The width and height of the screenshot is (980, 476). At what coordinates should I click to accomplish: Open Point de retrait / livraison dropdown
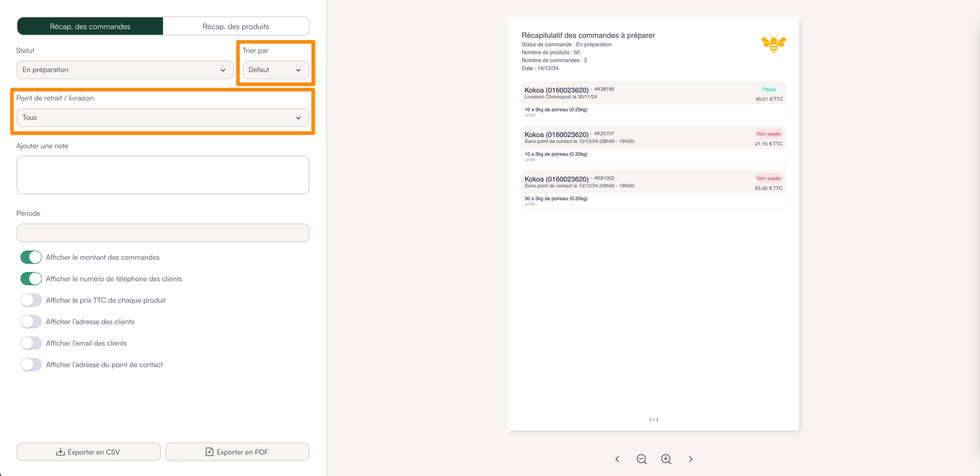[163, 118]
